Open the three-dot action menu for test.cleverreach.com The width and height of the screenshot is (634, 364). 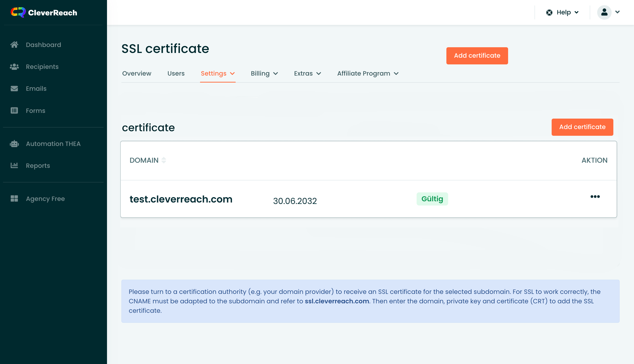click(x=595, y=197)
